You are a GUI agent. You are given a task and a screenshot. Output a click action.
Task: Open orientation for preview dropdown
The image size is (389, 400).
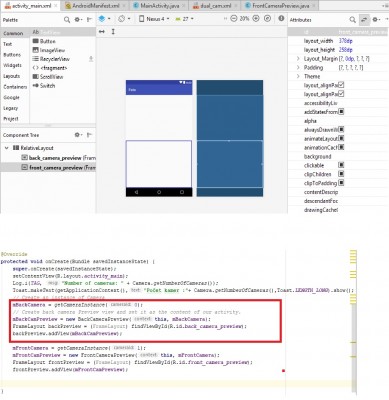point(124,19)
